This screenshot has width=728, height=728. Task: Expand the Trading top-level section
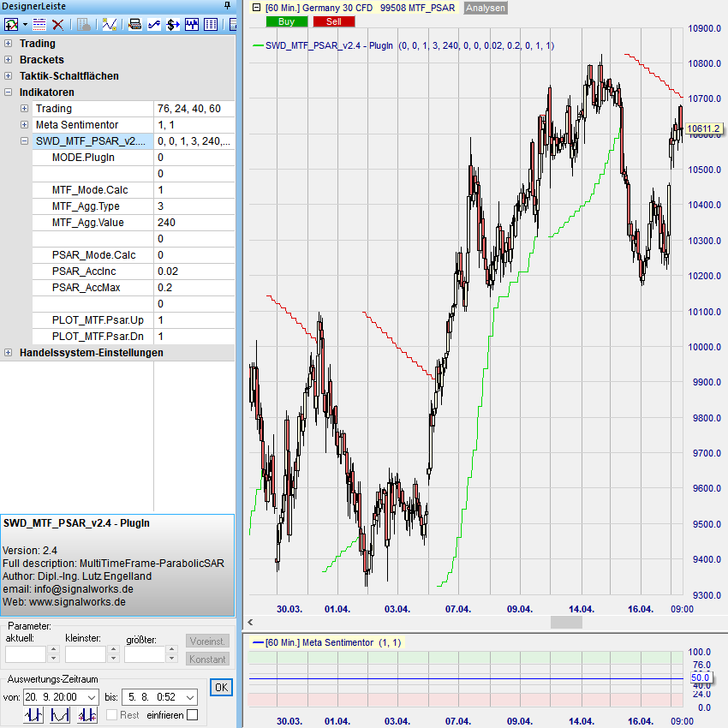coord(8,44)
